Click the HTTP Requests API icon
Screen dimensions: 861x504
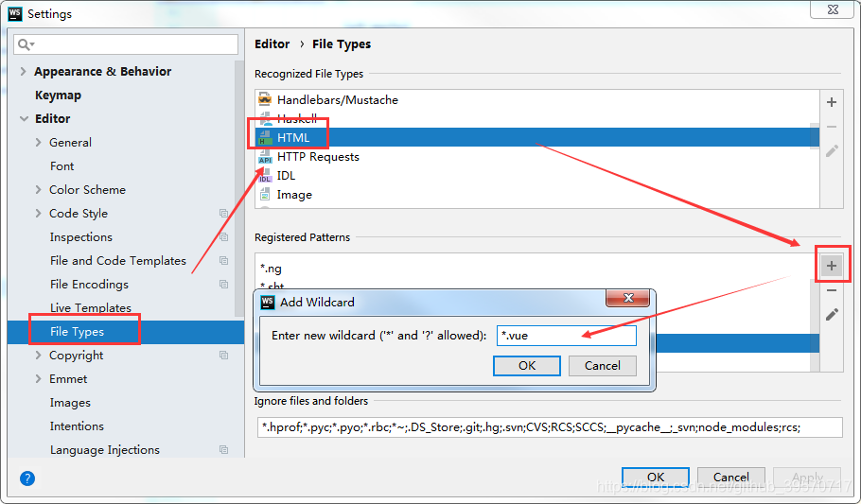pos(265,157)
